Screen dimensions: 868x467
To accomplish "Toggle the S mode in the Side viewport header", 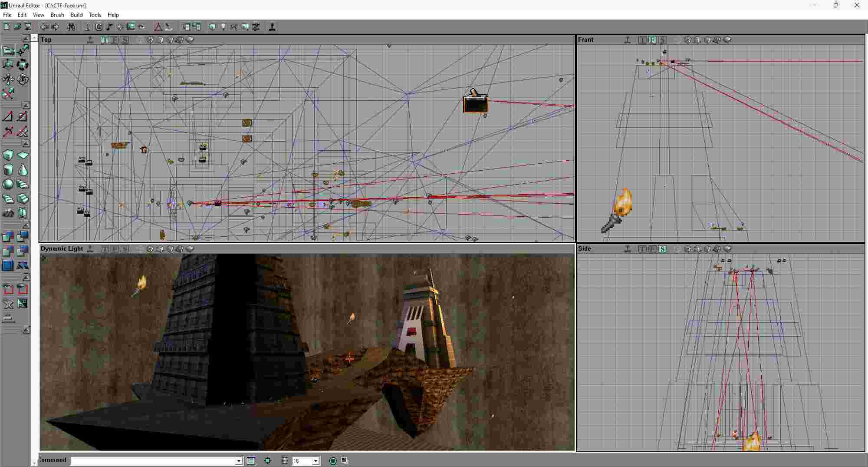I will click(663, 249).
